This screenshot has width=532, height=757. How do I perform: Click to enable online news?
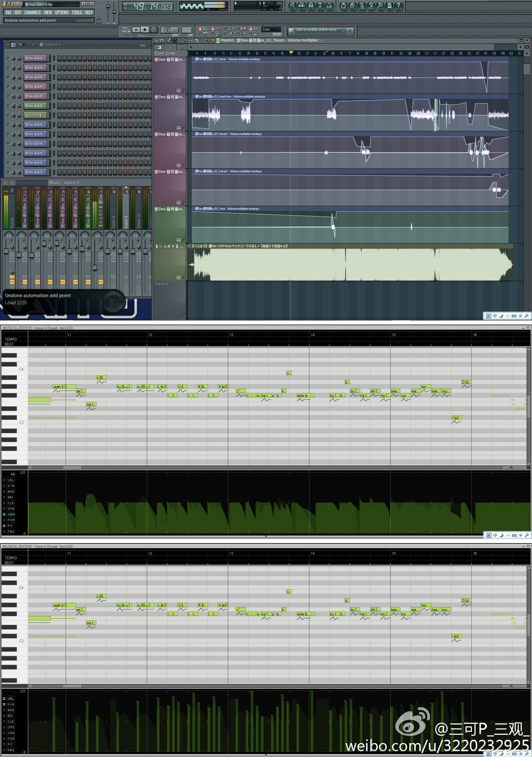tap(316, 30)
